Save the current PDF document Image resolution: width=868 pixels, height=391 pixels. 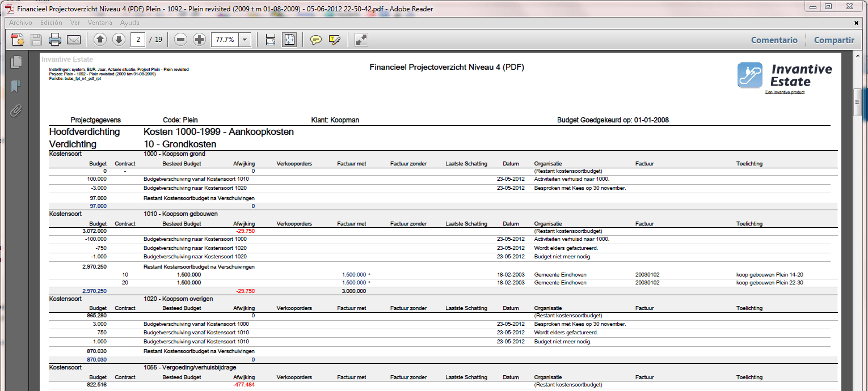35,40
